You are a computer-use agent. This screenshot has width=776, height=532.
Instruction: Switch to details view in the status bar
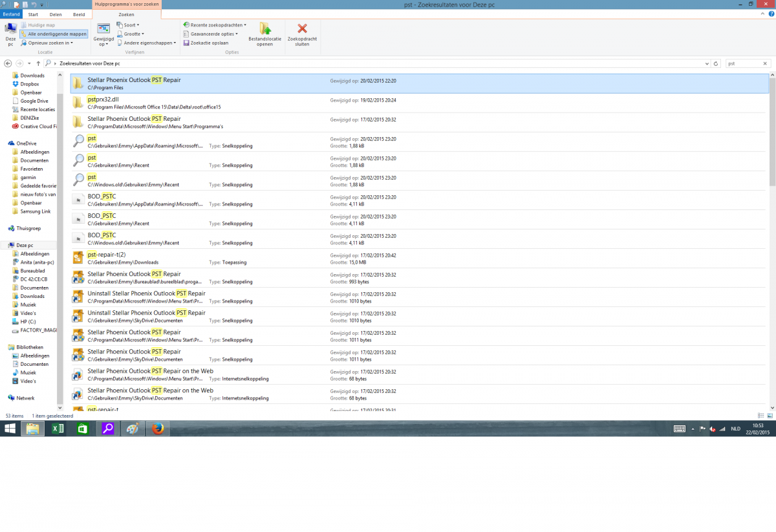[x=760, y=415]
